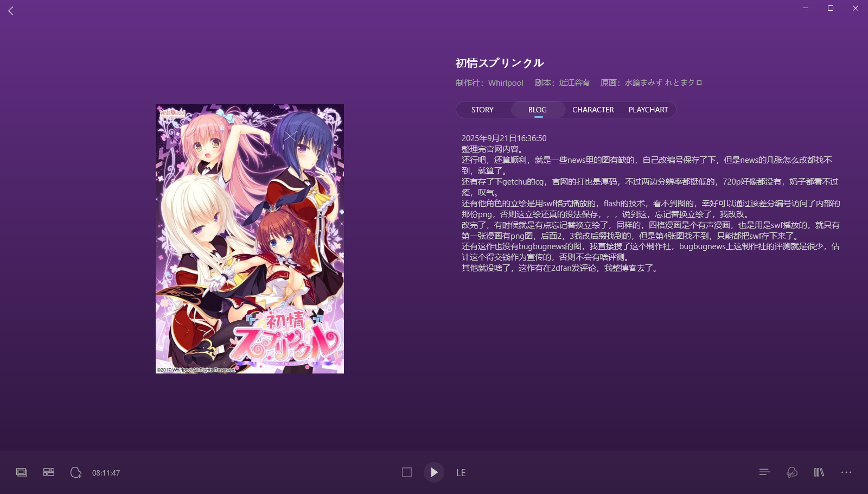Click the 制作社: Whirlpool label

click(489, 83)
